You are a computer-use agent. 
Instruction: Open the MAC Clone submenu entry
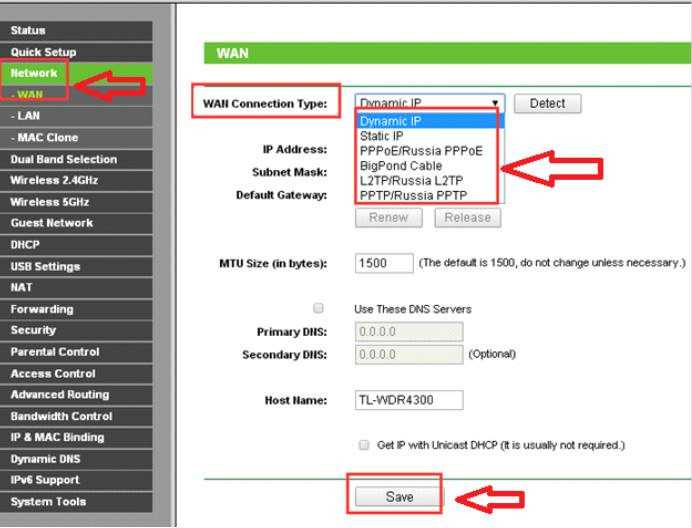[x=76, y=137]
